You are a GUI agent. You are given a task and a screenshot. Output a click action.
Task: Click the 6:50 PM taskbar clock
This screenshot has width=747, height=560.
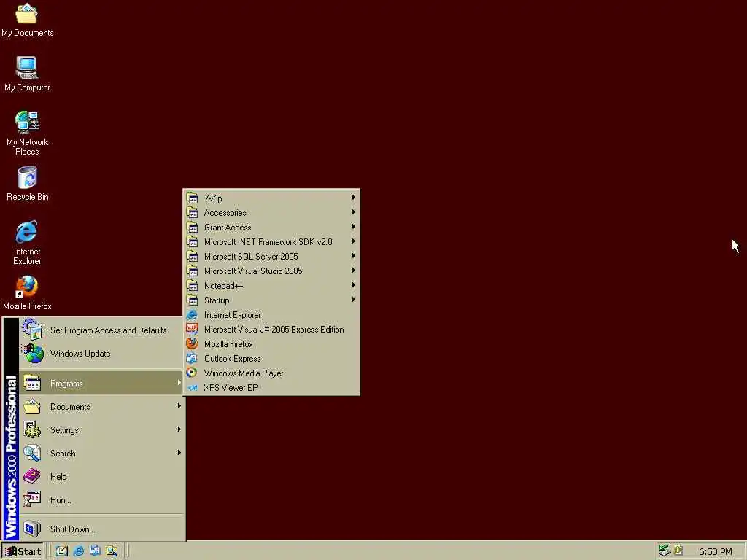[715, 551]
